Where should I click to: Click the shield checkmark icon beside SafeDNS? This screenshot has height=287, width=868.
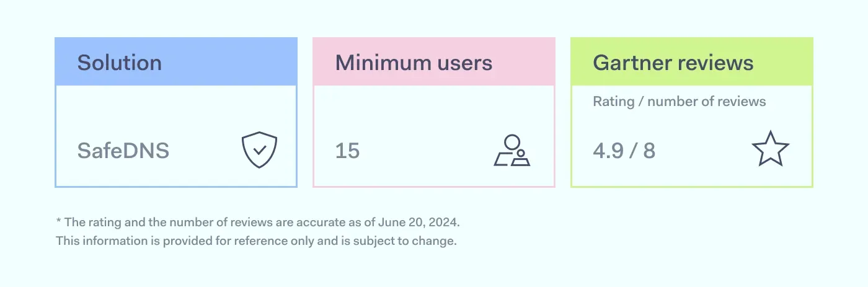(259, 150)
